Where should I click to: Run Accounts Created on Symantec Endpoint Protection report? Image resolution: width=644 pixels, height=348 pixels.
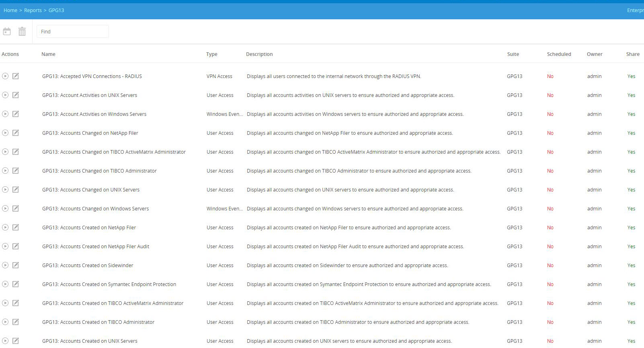pos(5,284)
